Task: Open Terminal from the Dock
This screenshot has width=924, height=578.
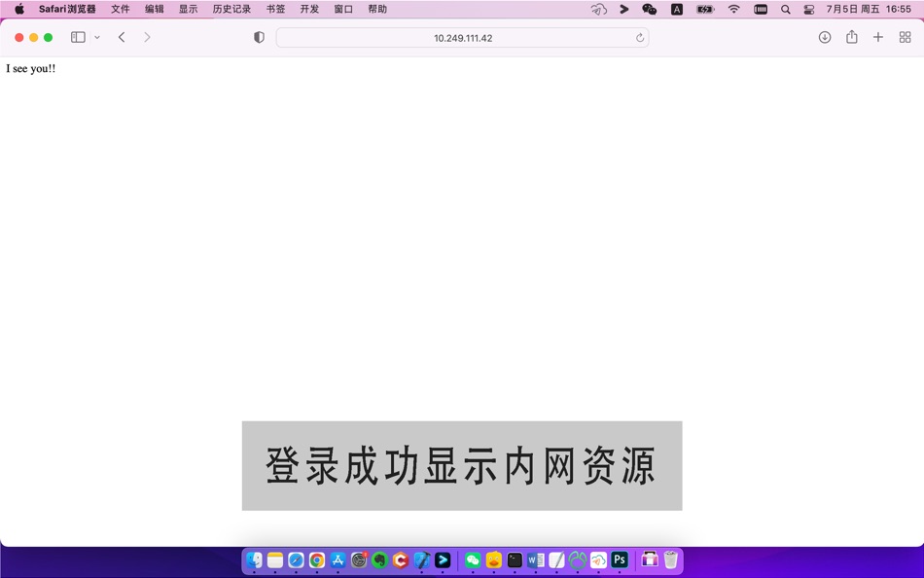Action: coord(514,560)
